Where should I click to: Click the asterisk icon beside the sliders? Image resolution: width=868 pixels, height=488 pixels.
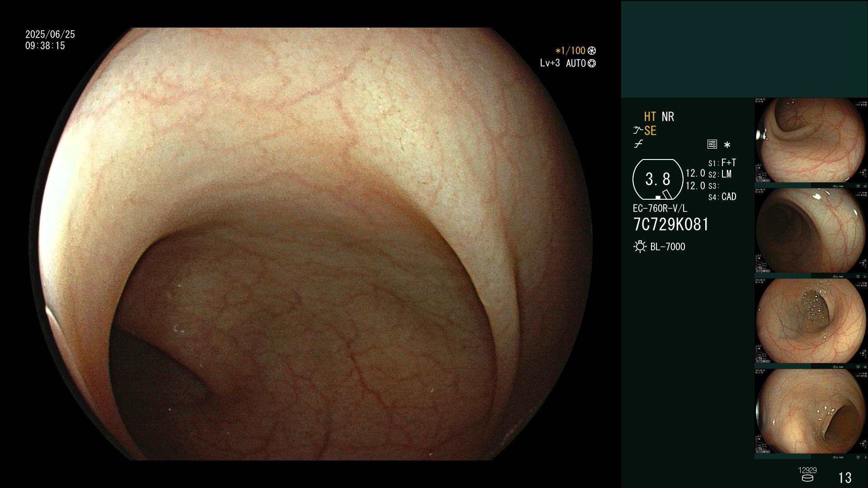click(727, 145)
